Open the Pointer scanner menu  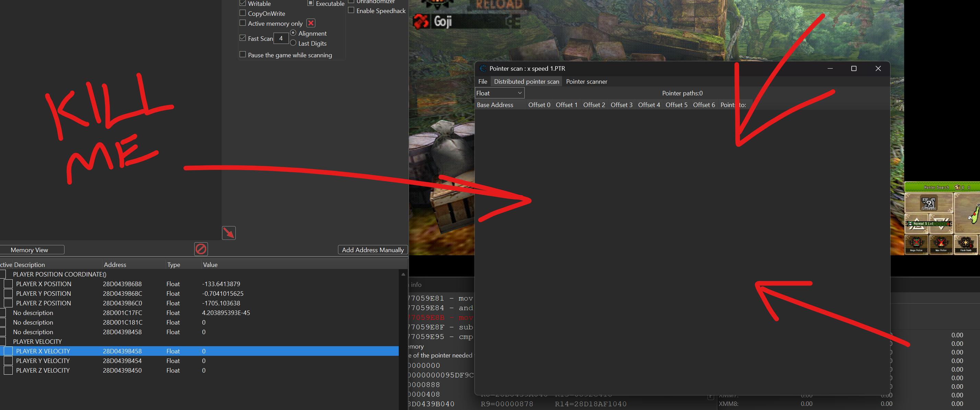click(586, 81)
